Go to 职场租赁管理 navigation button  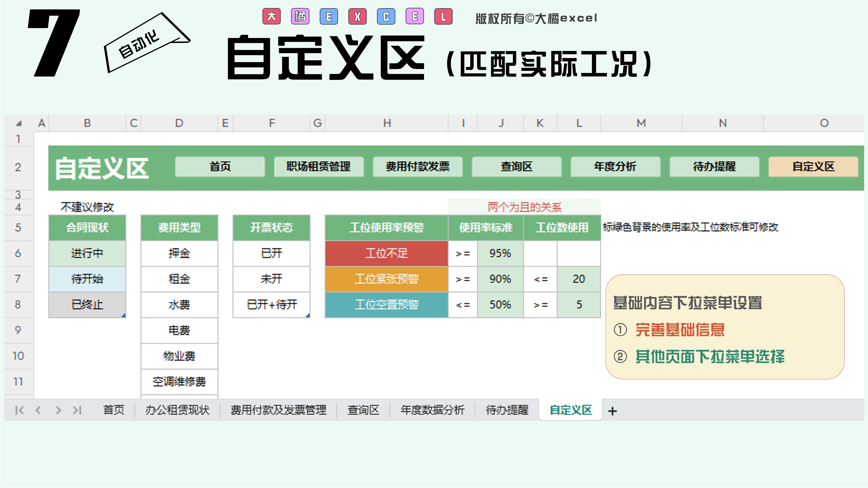tap(318, 166)
